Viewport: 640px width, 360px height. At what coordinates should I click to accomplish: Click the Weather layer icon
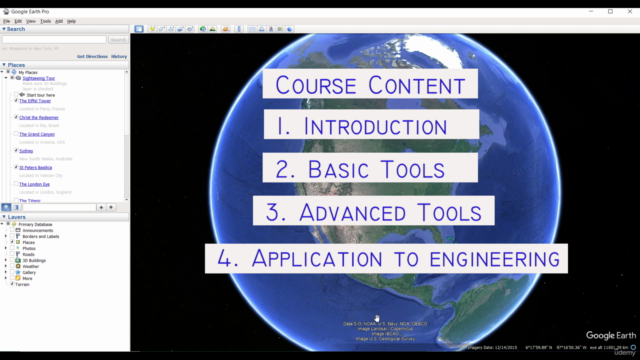click(x=18, y=266)
